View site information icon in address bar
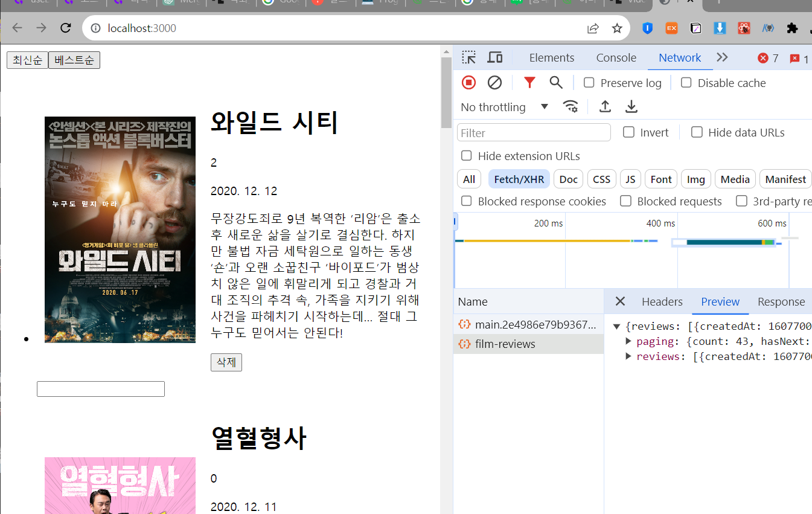Screen dimensions: 812x514 pyautogui.click(x=95, y=28)
